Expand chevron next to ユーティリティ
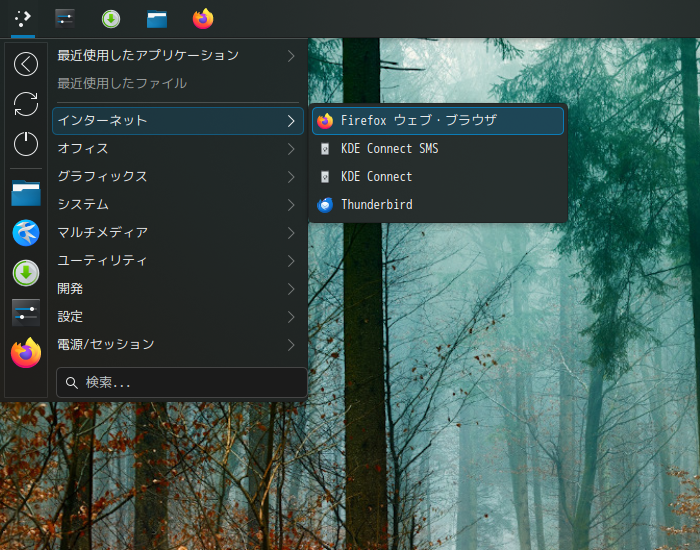Image resolution: width=700 pixels, height=550 pixels. tap(291, 261)
